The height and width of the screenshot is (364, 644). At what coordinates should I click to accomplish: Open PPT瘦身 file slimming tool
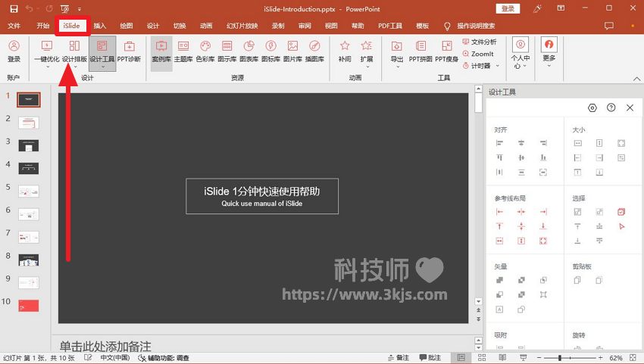click(446, 51)
